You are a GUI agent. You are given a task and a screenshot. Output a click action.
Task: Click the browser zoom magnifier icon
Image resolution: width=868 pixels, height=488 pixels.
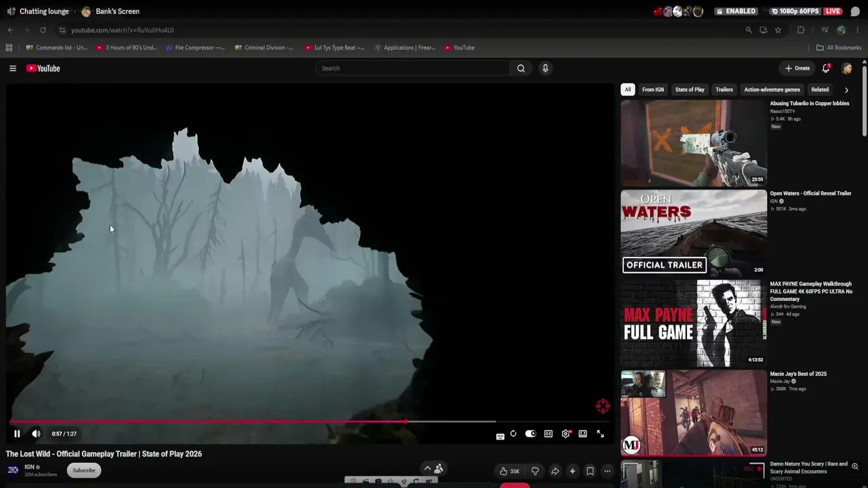(749, 30)
